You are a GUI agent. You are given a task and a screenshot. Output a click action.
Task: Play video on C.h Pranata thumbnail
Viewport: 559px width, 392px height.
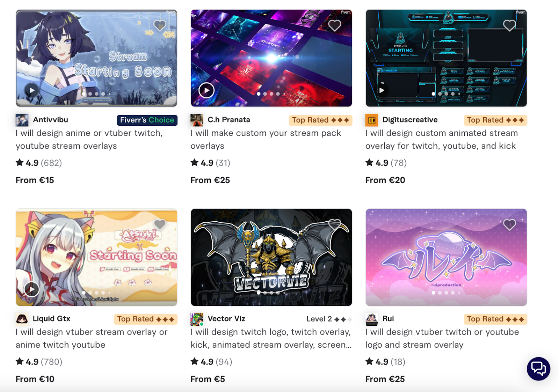point(206,90)
